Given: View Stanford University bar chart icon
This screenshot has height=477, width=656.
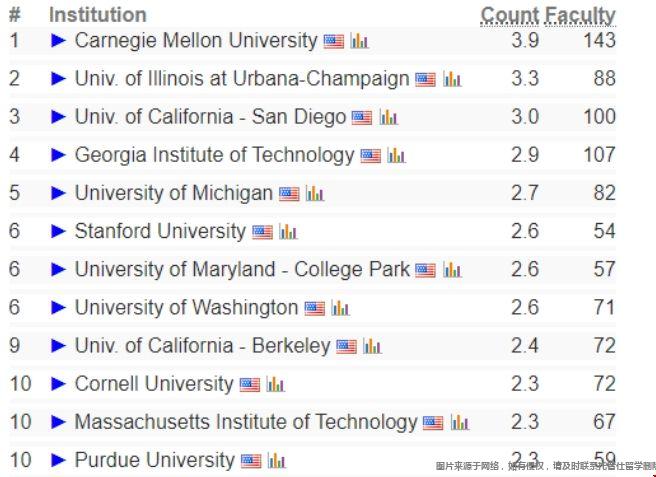Looking at the screenshot, I should (x=288, y=232).
